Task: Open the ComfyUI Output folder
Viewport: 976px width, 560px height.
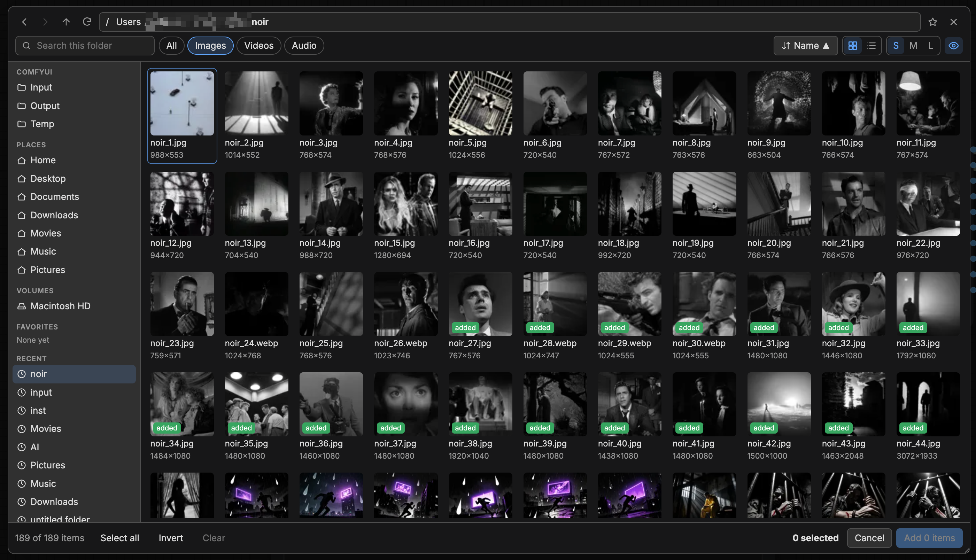Action: 74,106
